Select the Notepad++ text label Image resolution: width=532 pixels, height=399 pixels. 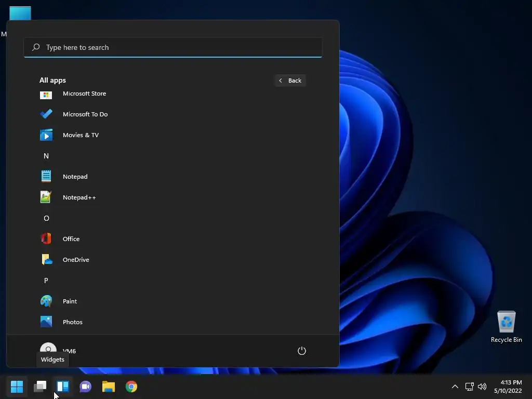click(79, 197)
